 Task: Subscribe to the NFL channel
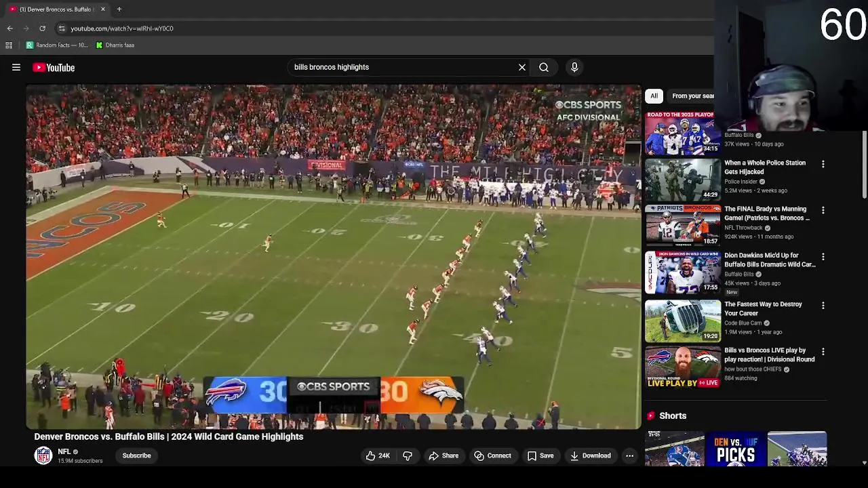[x=136, y=455]
